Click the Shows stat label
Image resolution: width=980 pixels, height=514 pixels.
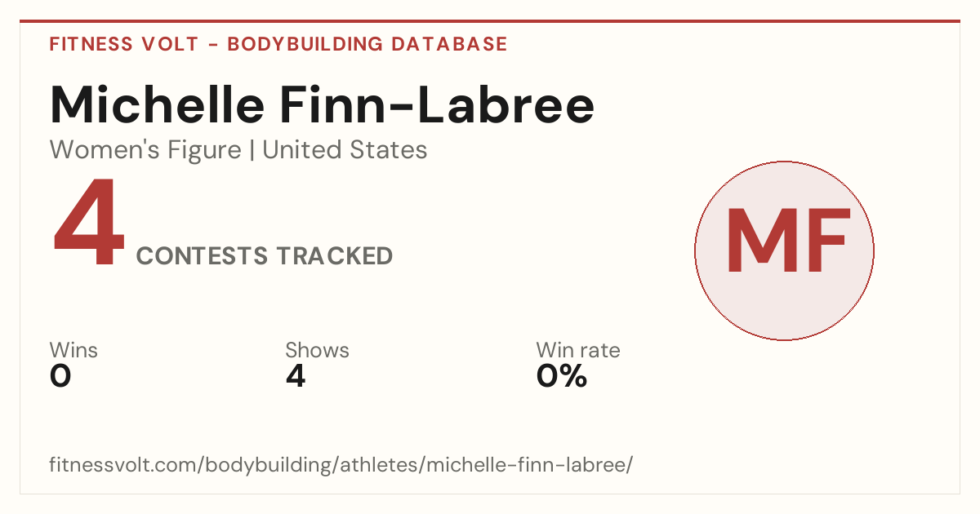tap(317, 350)
